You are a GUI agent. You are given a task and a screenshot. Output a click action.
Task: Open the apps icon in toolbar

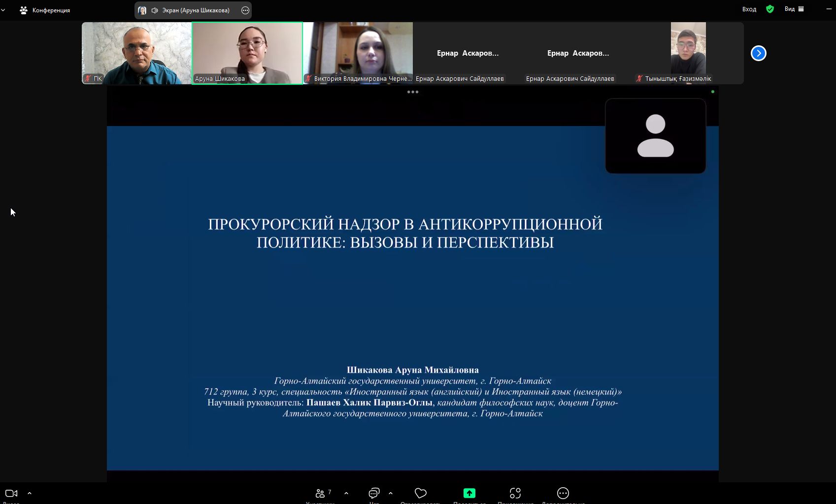pos(515,493)
